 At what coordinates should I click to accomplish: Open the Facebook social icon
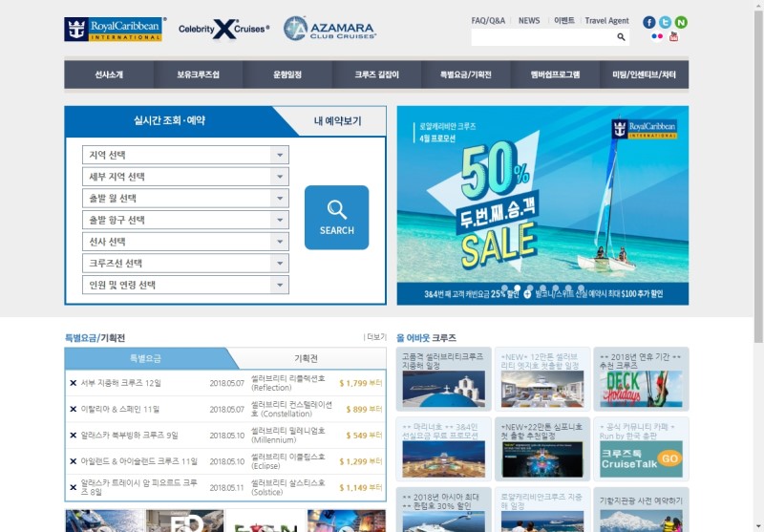[x=649, y=22]
